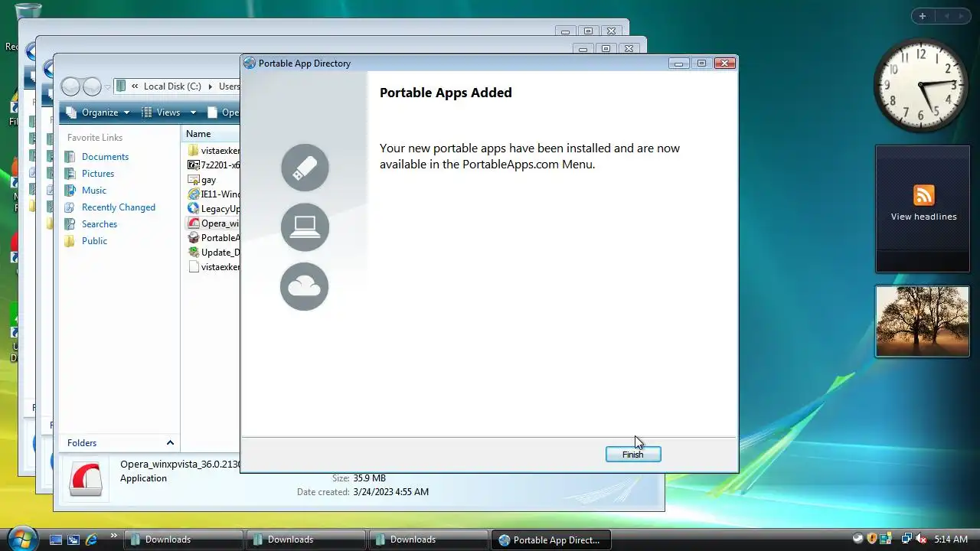Click the security shield tray icon

872,539
